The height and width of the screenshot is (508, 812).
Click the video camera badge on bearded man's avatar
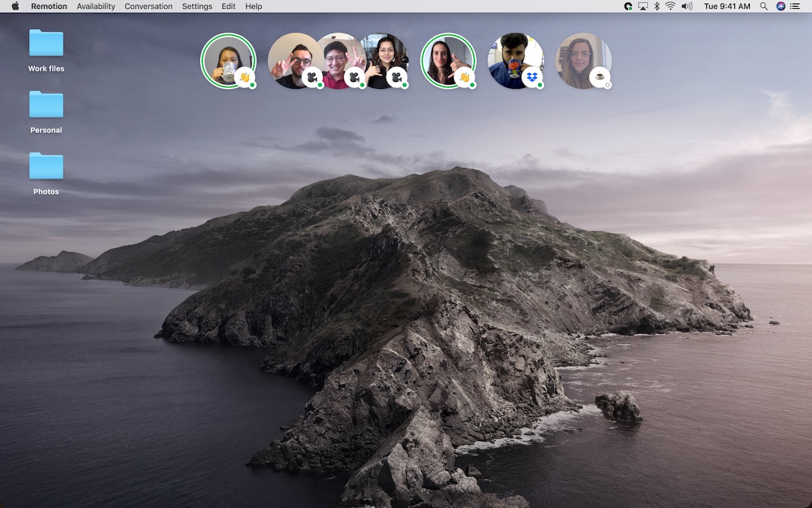[x=312, y=77]
